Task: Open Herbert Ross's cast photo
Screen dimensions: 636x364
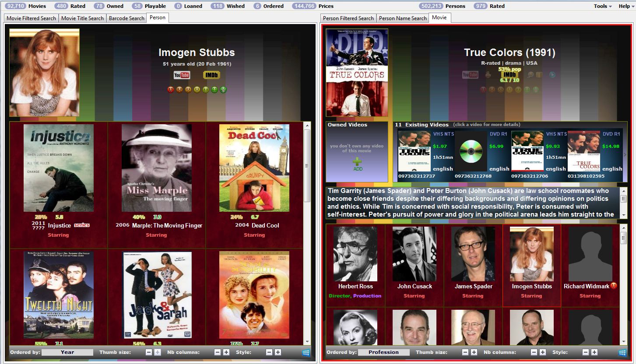Action: click(355, 254)
